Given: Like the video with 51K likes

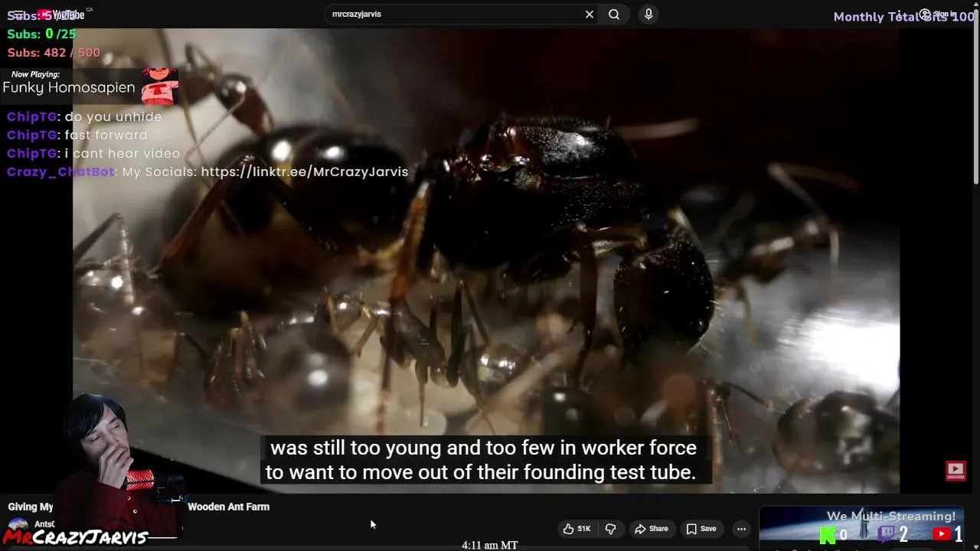Looking at the screenshot, I should (577, 529).
